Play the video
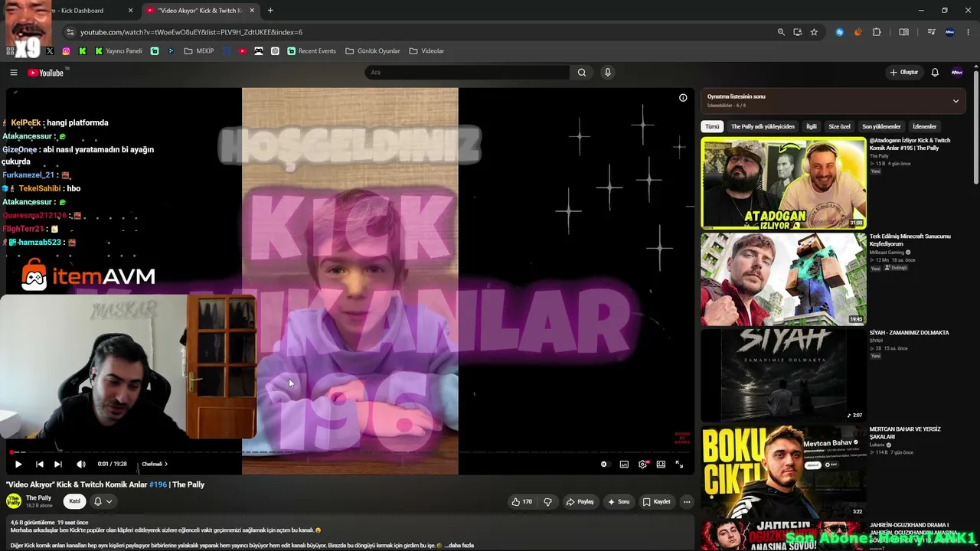Screen dimensions: 980x551 point(18,464)
